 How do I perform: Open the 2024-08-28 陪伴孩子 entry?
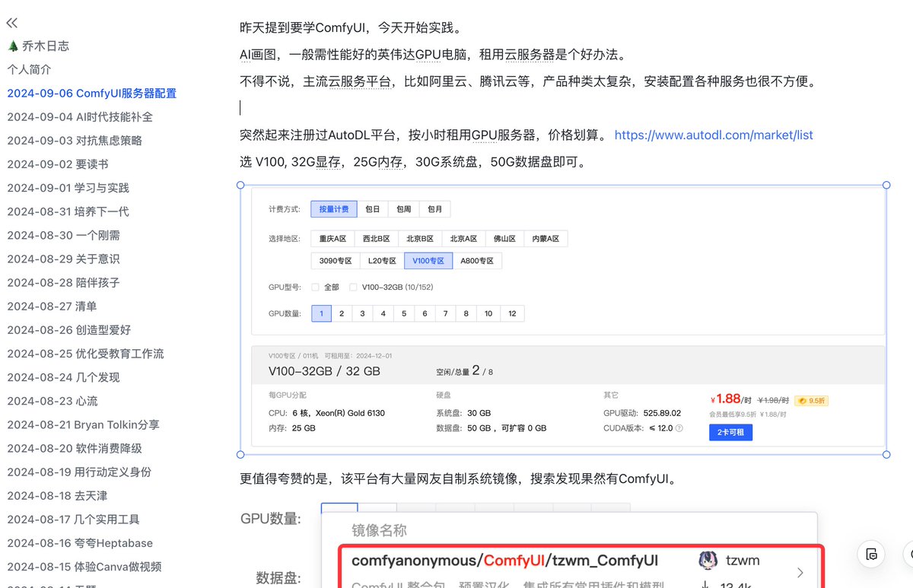point(63,282)
